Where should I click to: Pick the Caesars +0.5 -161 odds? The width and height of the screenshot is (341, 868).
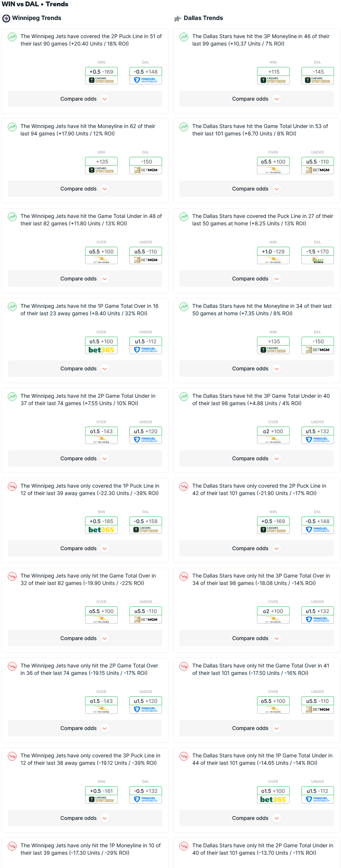point(101,795)
